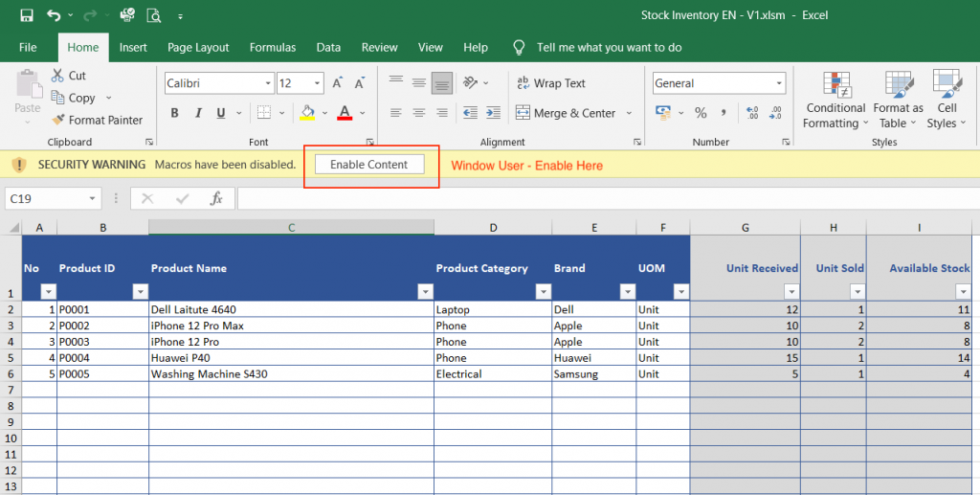This screenshot has width=980, height=495.
Task: Switch to the Review tab
Action: point(379,48)
